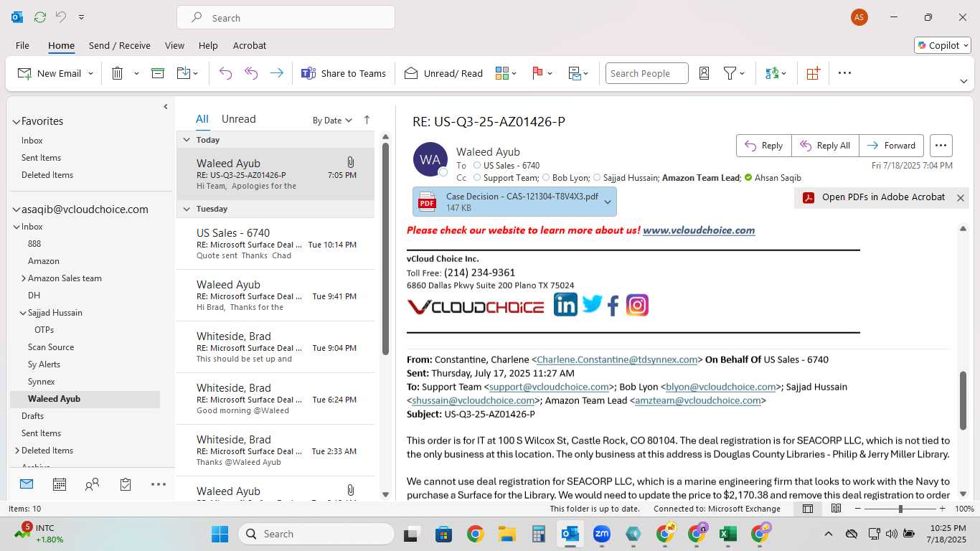Open the Address Book icon
The image size is (980, 551).
click(x=704, y=73)
